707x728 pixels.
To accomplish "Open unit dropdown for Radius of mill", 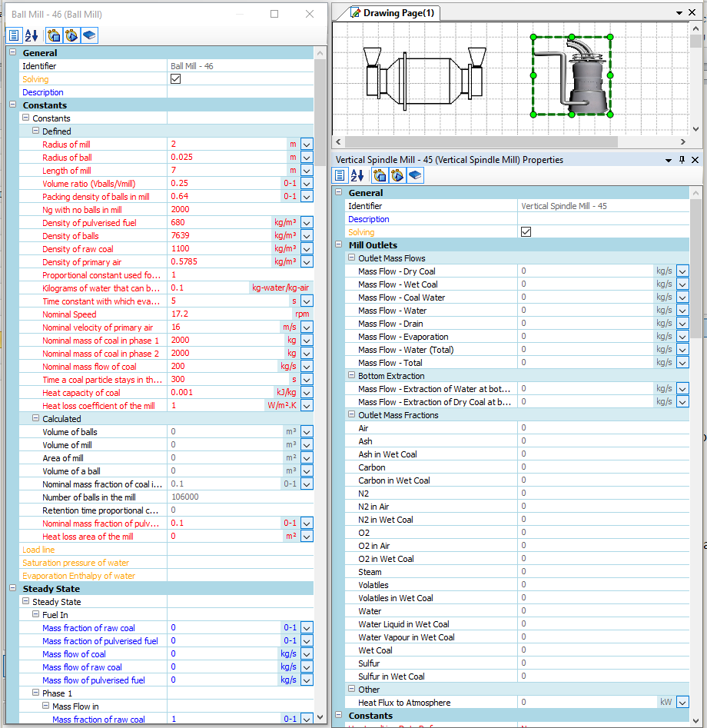I will (307, 145).
